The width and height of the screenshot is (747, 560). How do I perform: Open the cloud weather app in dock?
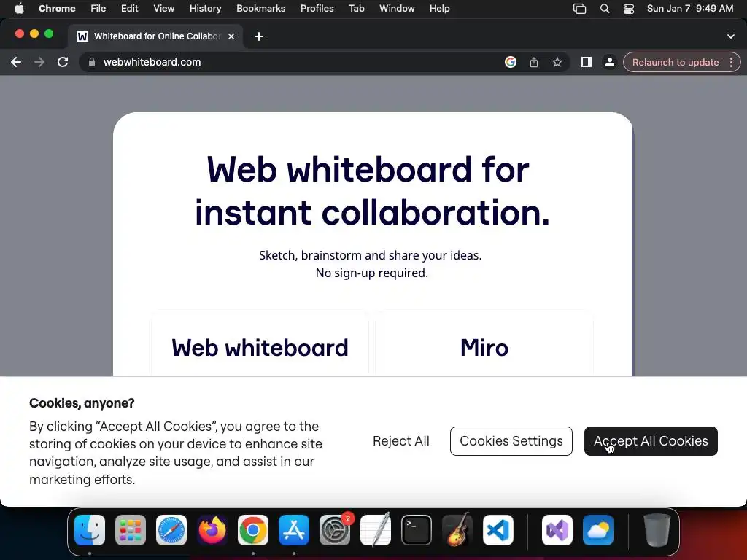[x=598, y=530]
